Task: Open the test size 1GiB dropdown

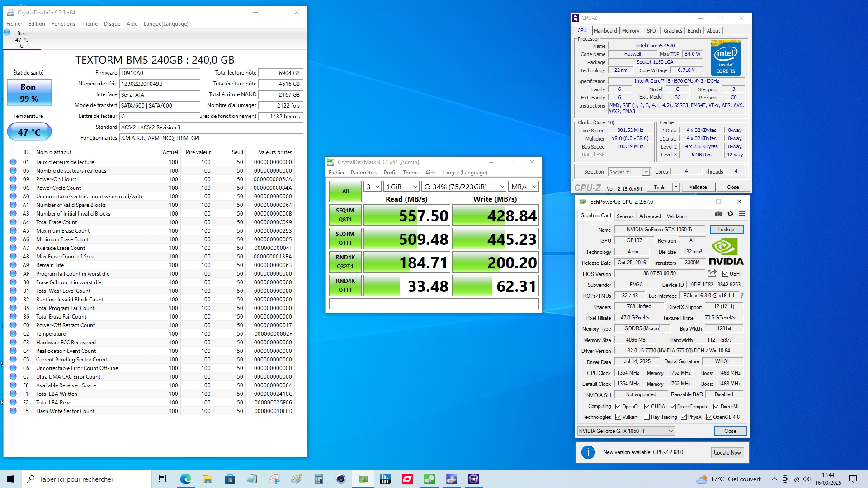Action: (x=401, y=187)
